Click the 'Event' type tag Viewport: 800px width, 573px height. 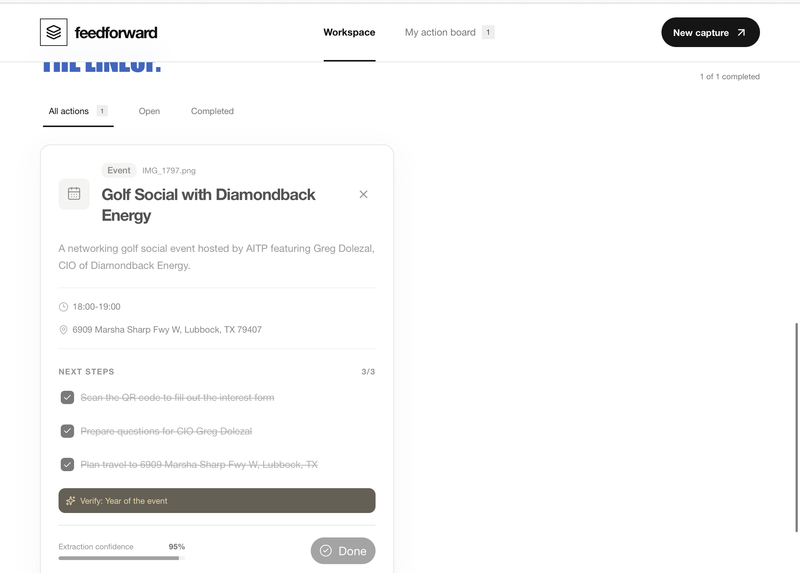coord(119,170)
